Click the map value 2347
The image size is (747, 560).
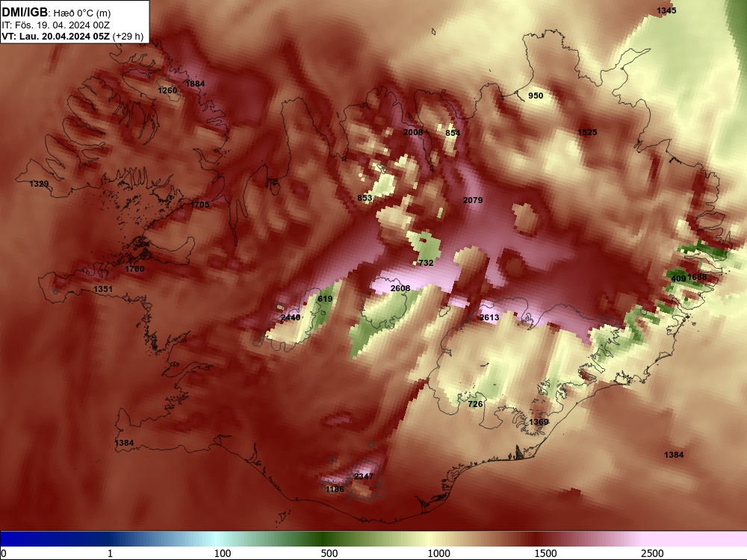pyautogui.click(x=364, y=476)
